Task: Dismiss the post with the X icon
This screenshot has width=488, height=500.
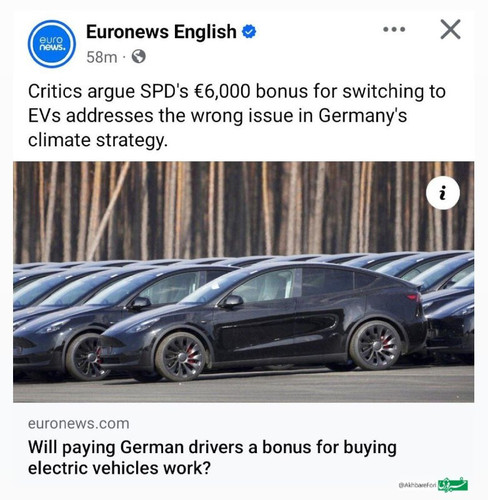Action: 450,29
